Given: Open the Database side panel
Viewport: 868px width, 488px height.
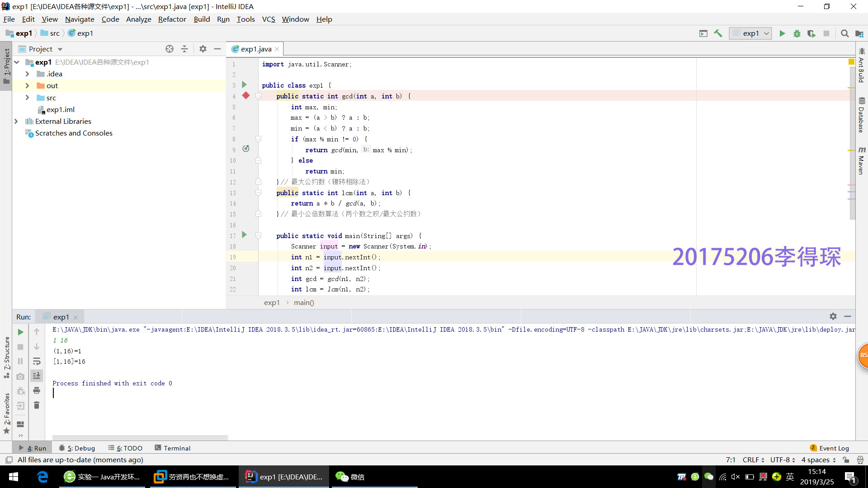Looking at the screenshot, I should pos(862,115).
